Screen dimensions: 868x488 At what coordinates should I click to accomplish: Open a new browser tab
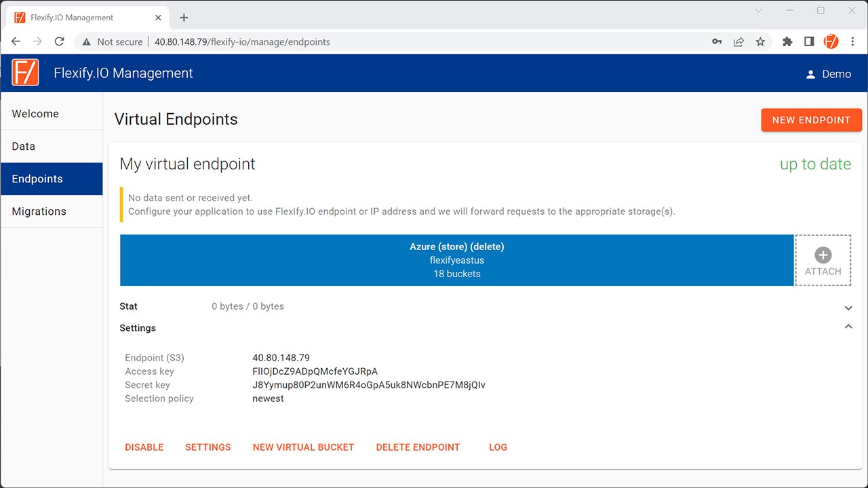tap(184, 18)
